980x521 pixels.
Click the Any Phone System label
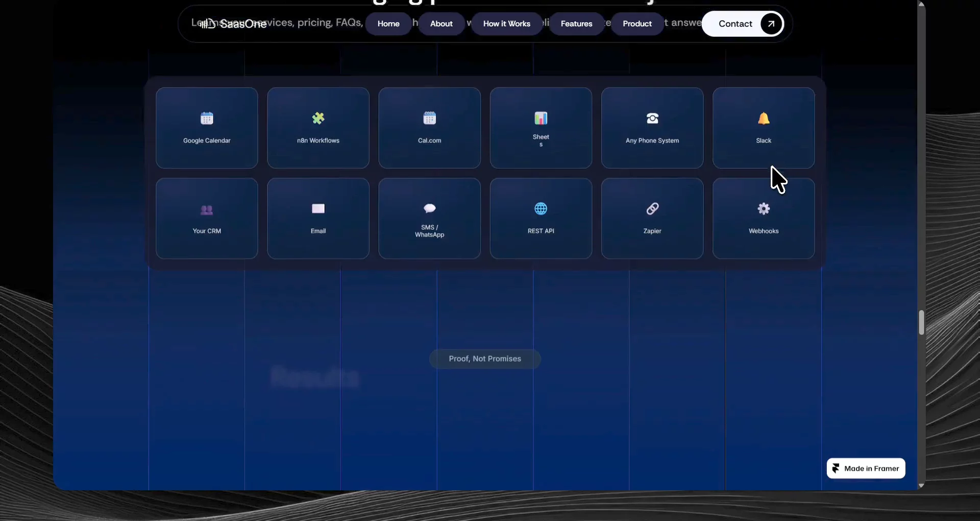[652, 140]
